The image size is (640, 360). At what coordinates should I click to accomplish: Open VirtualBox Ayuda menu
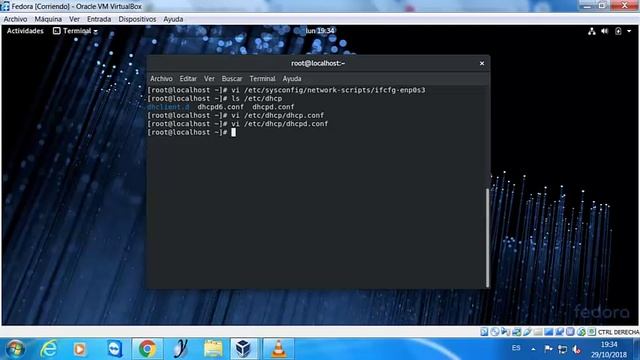point(173,19)
